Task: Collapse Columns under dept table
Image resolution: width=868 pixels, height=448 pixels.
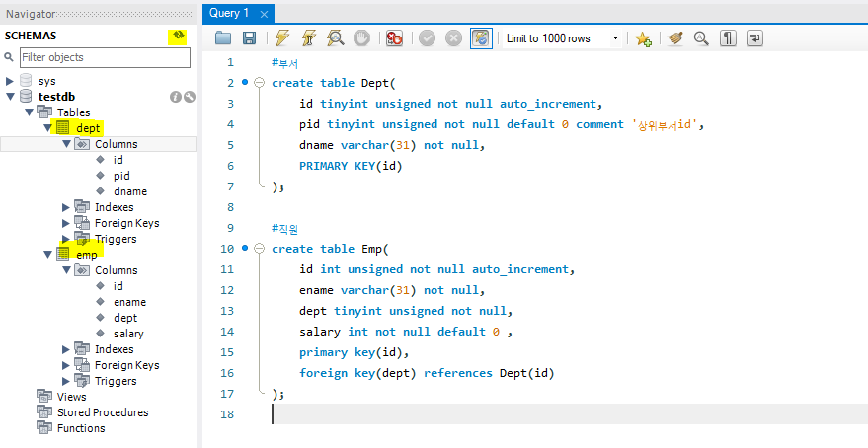Action: [x=66, y=144]
